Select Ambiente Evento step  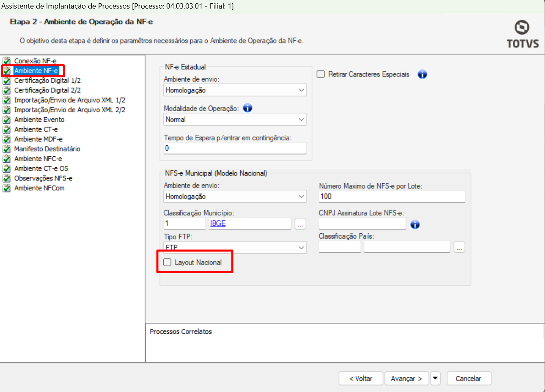click(39, 120)
